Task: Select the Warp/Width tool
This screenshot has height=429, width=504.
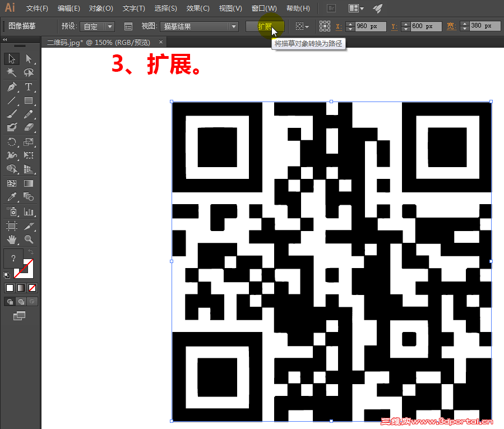Action: [x=12, y=155]
